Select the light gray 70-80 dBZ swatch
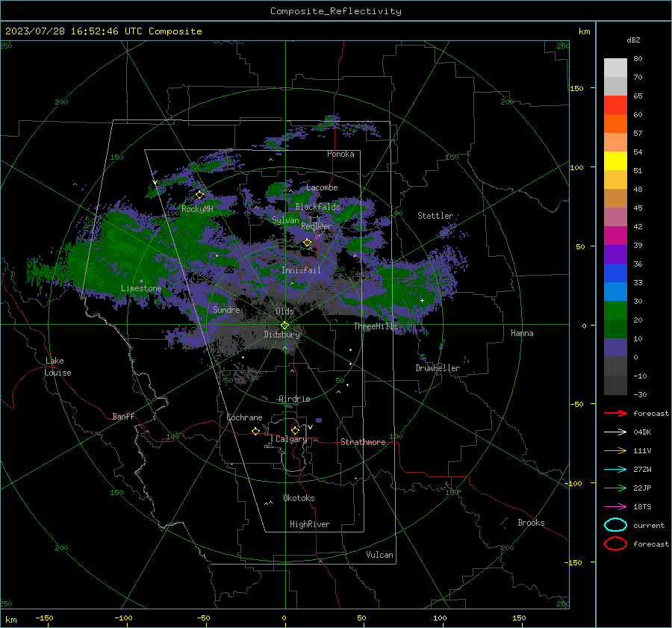The width and height of the screenshot is (672, 628). tap(615, 68)
